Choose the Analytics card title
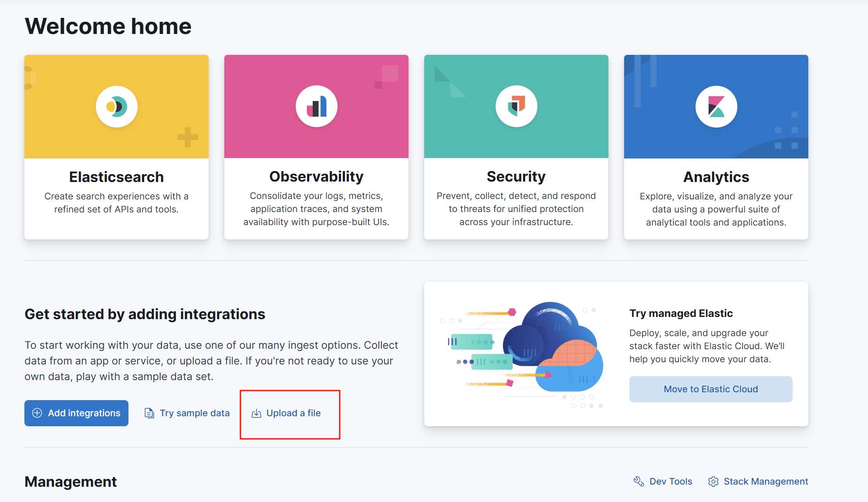Viewport: 868px width, 502px height. pyautogui.click(x=716, y=177)
